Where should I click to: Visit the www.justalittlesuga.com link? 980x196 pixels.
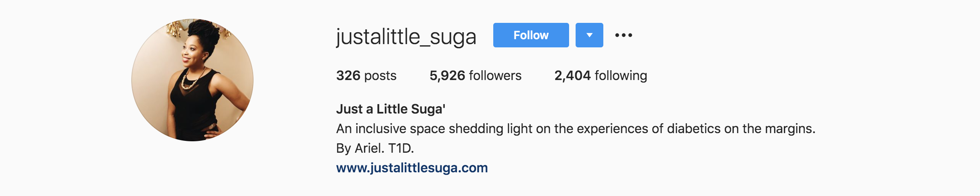[x=412, y=168]
